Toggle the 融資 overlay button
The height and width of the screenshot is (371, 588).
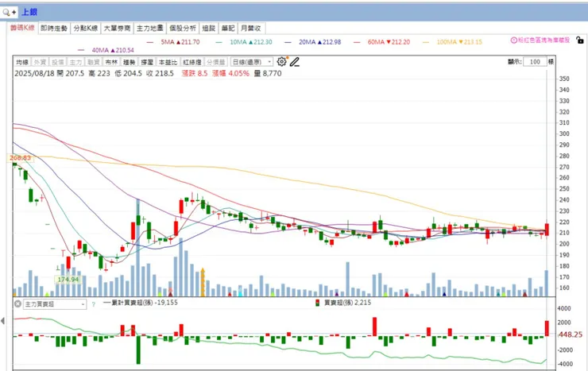(x=94, y=62)
